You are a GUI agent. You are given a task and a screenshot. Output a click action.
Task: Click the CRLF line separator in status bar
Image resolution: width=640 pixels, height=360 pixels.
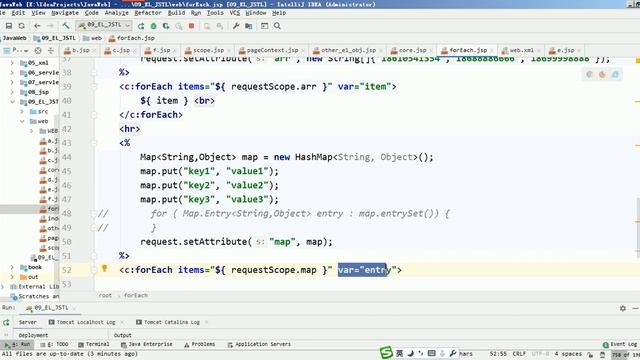coord(519,354)
